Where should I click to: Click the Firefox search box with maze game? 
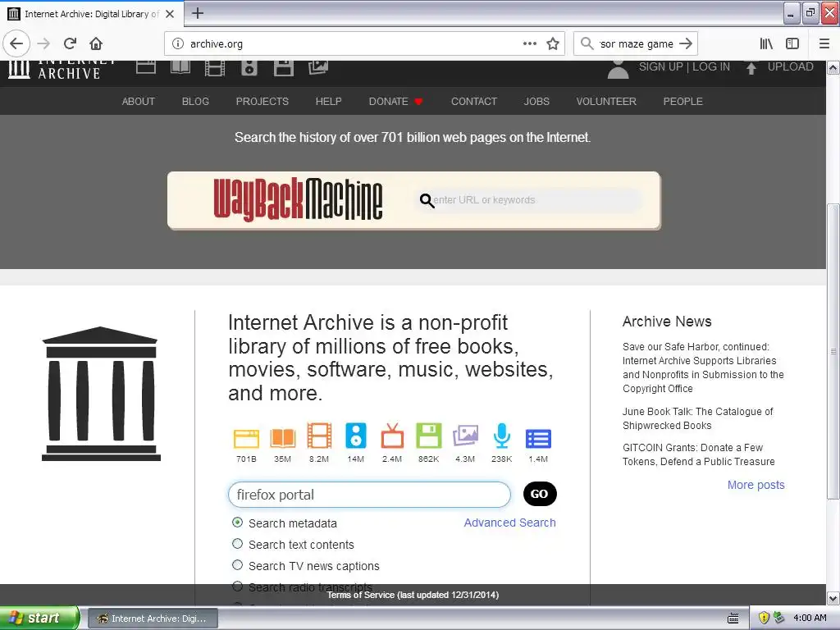coord(636,43)
